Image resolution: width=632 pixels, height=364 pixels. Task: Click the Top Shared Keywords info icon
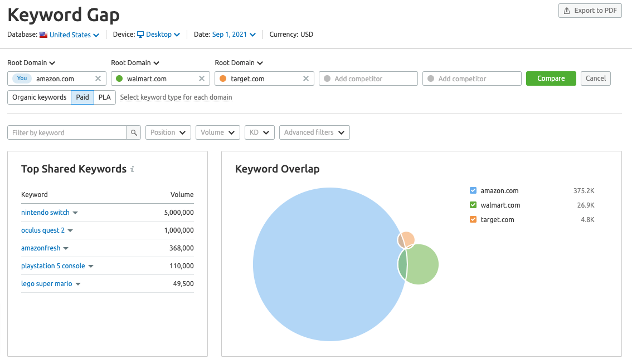point(132,169)
